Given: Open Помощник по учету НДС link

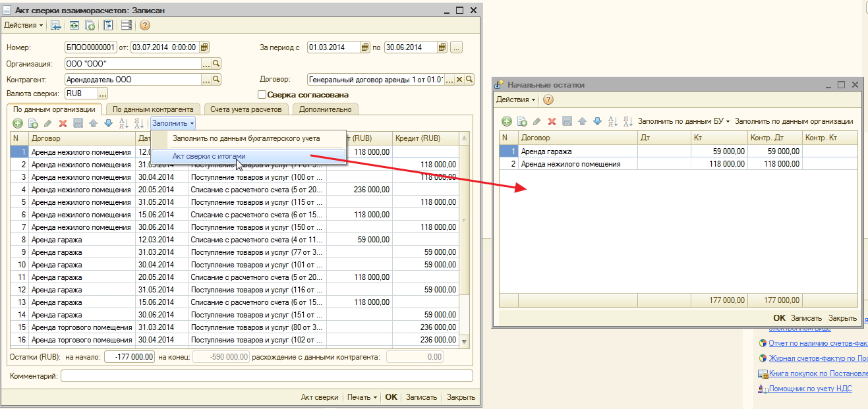Looking at the screenshot, I should pyautogui.click(x=810, y=389).
